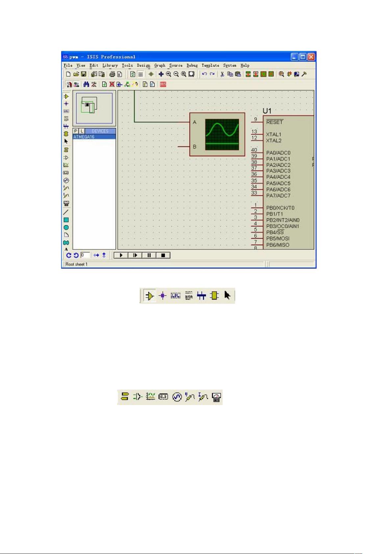The height and width of the screenshot is (554, 392).
Task: Select Component mode in the window's left toolbox
Action: tap(66, 96)
